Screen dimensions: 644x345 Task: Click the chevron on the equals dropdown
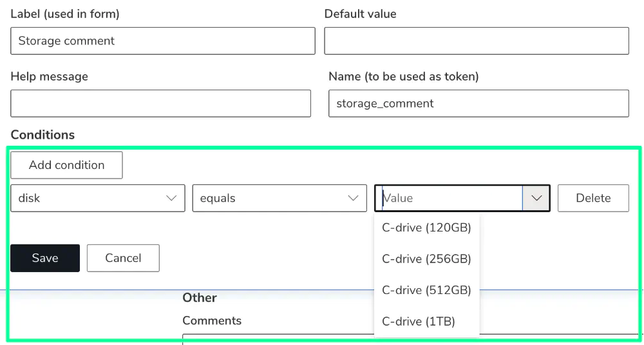coord(353,198)
